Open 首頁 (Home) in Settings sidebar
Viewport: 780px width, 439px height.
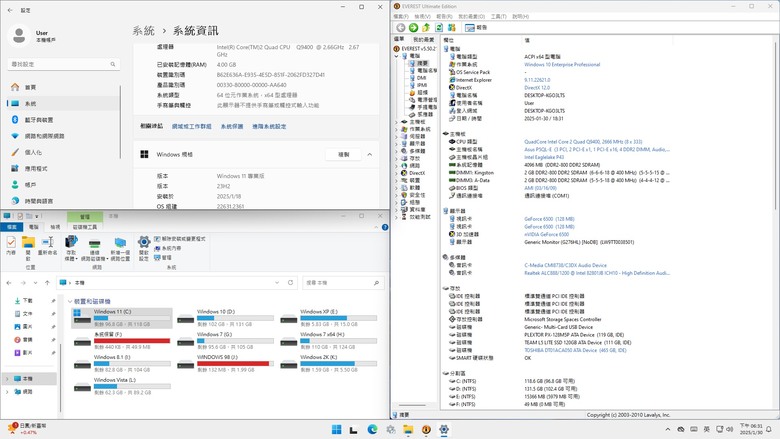(x=63, y=87)
